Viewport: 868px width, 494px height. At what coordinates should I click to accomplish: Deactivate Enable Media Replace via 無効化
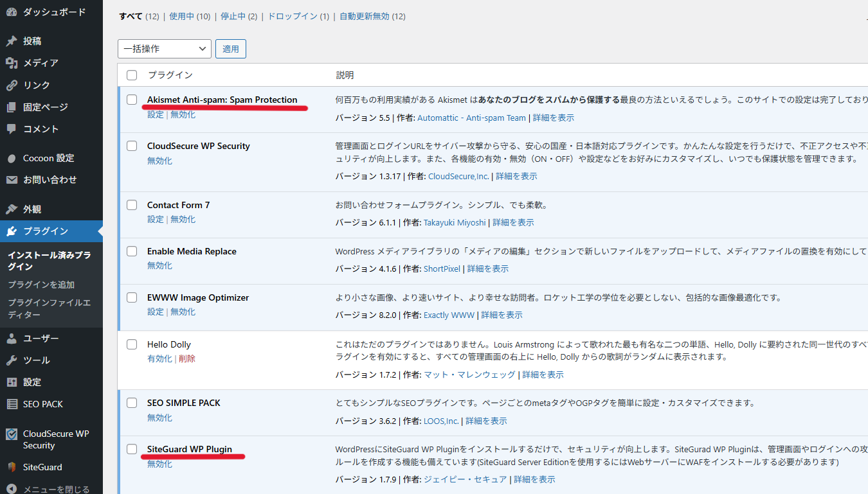point(159,265)
